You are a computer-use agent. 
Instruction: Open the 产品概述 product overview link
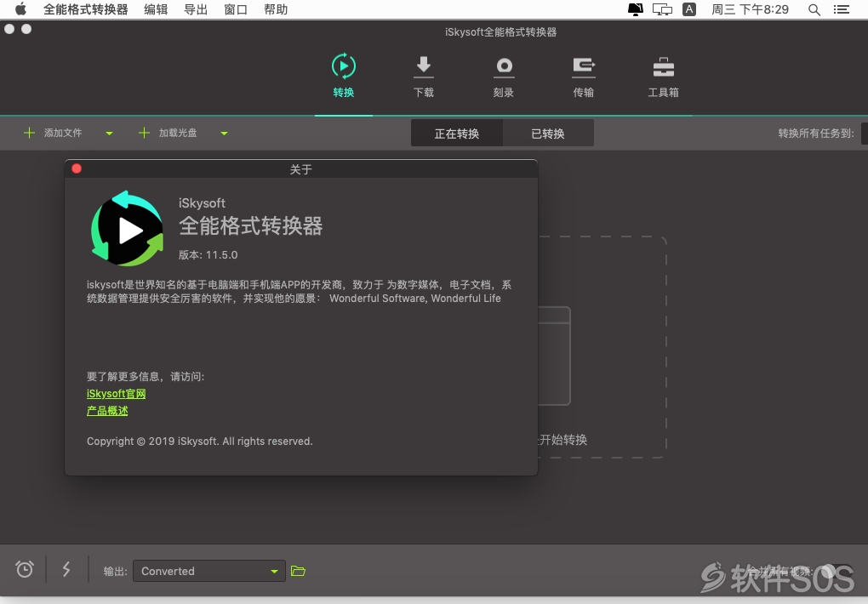click(107, 411)
